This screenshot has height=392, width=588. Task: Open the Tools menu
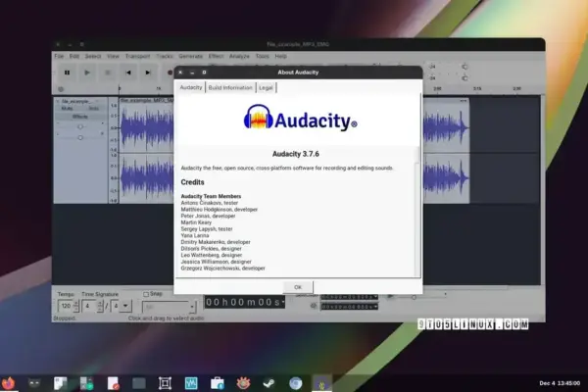(x=262, y=56)
